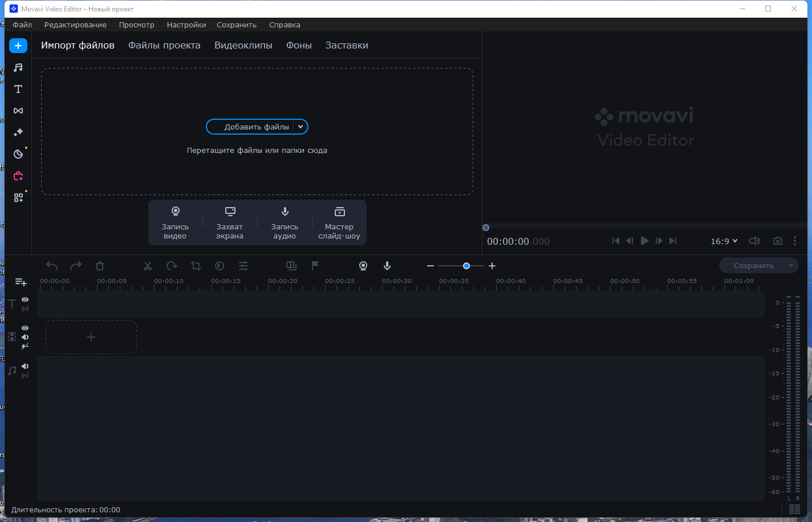Open the Sounds music note sidebar icon

[x=18, y=67]
